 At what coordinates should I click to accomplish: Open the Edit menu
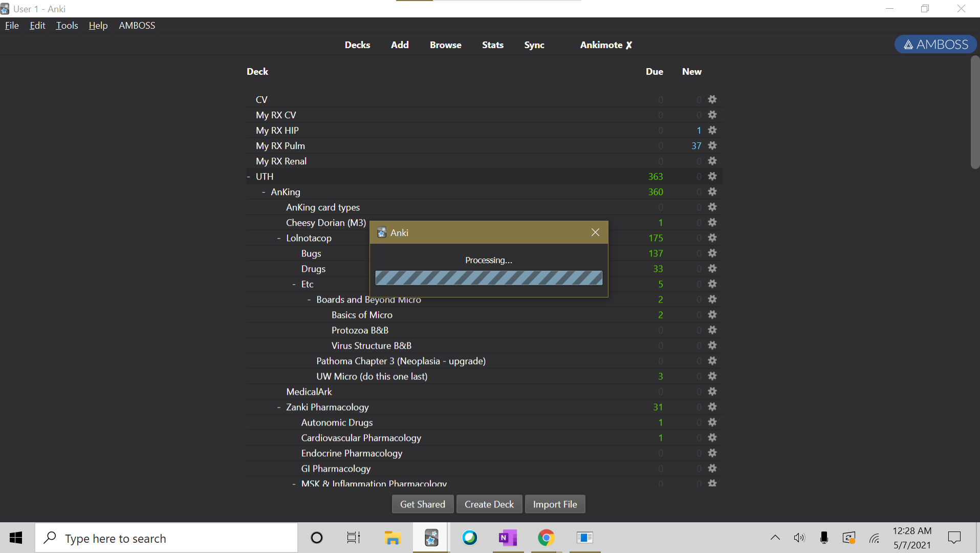[37, 25]
